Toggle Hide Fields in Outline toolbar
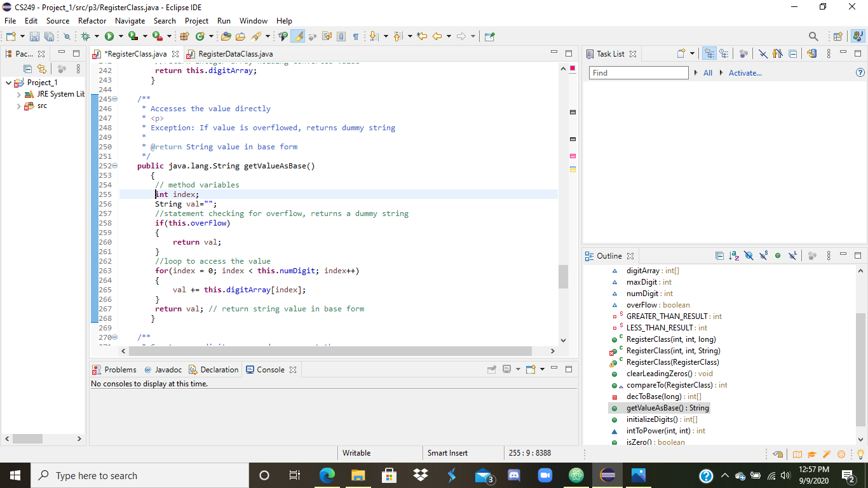The width and height of the screenshot is (868, 488). [749, 256]
